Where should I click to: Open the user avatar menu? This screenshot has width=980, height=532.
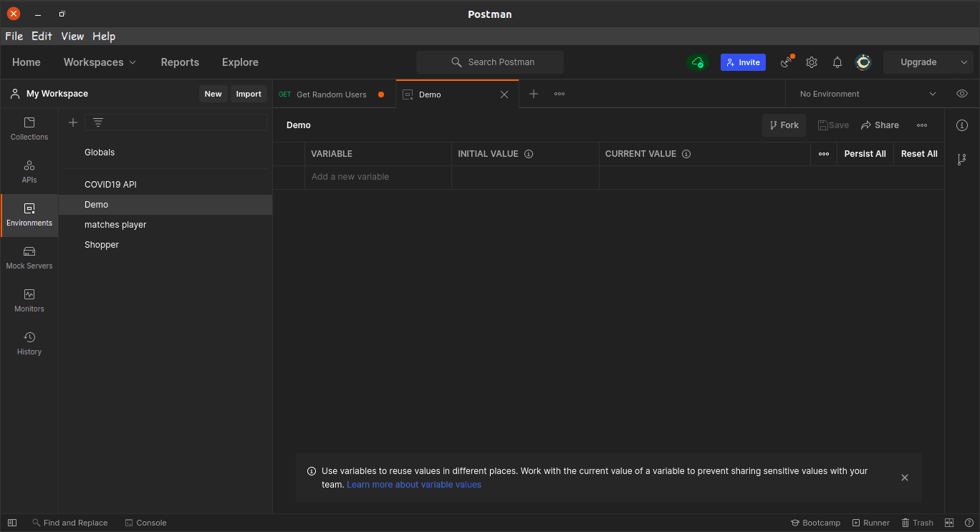pos(863,62)
